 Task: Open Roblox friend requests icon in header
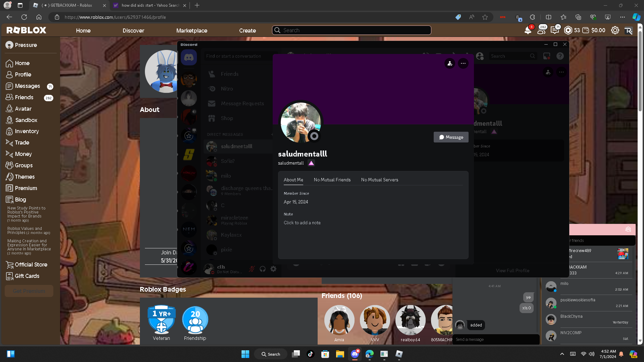pos(541,31)
